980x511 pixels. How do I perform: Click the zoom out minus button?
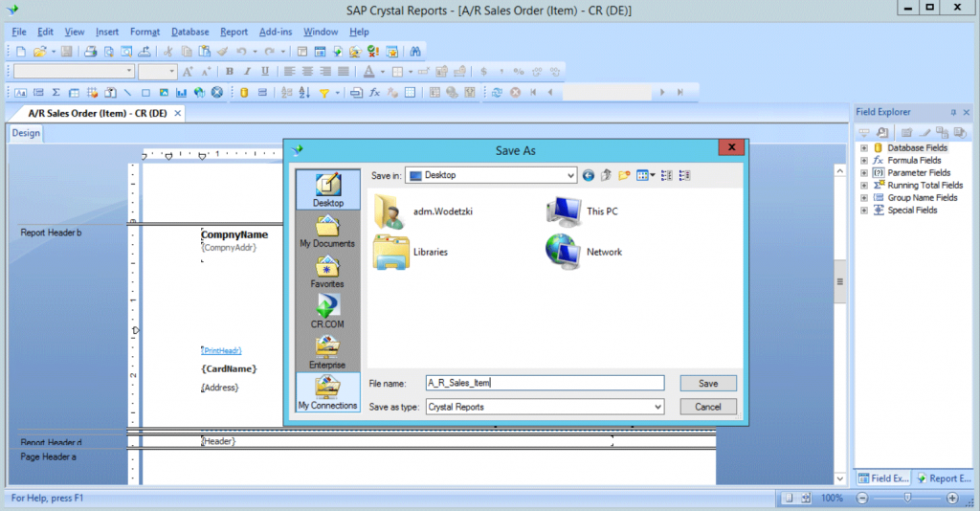[862, 498]
